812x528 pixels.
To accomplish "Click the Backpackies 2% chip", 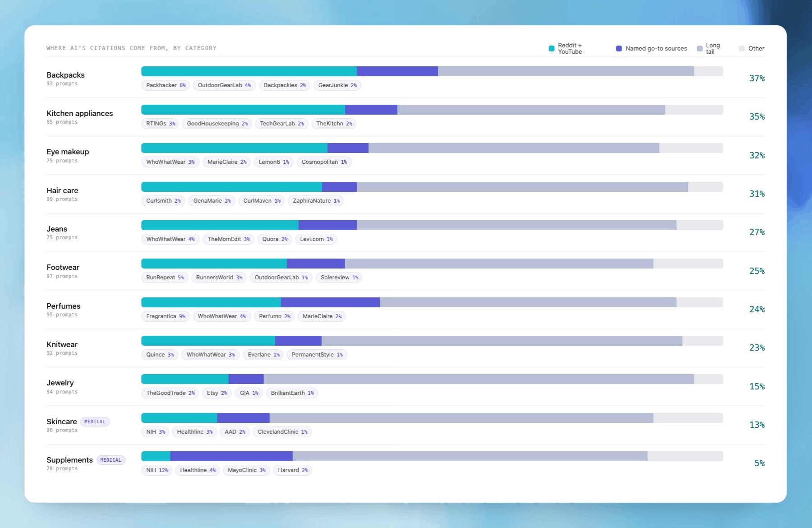I will 285,85.
